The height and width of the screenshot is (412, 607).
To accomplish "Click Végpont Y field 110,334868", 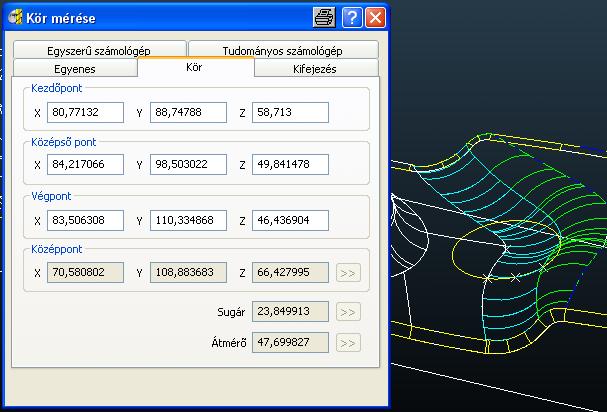I will pos(188,220).
